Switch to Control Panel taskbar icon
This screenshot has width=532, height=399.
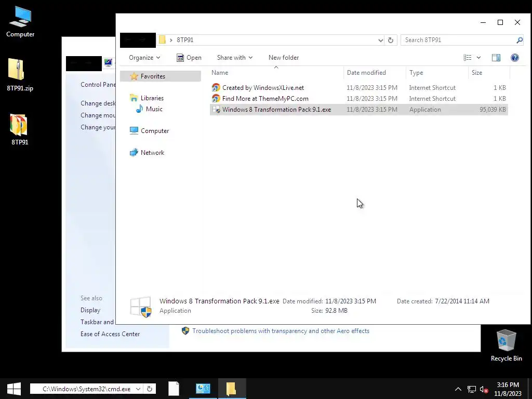tap(203, 389)
